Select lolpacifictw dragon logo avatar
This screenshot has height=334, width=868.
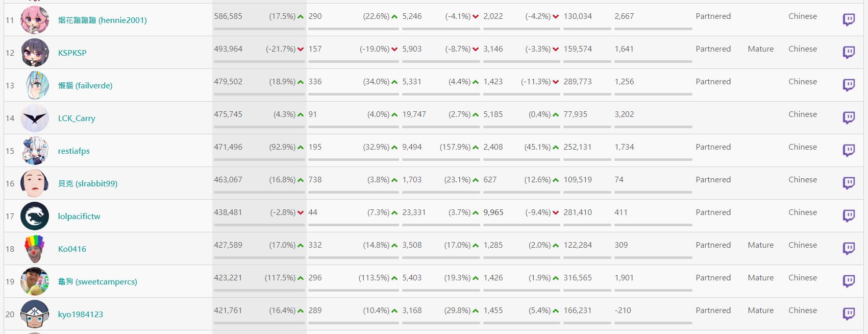tap(35, 216)
